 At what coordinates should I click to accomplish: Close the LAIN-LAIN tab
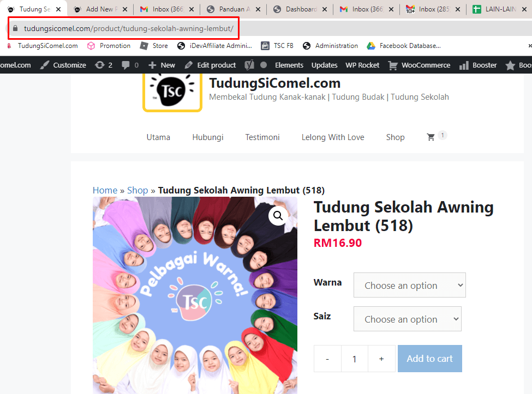click(524, 9)
